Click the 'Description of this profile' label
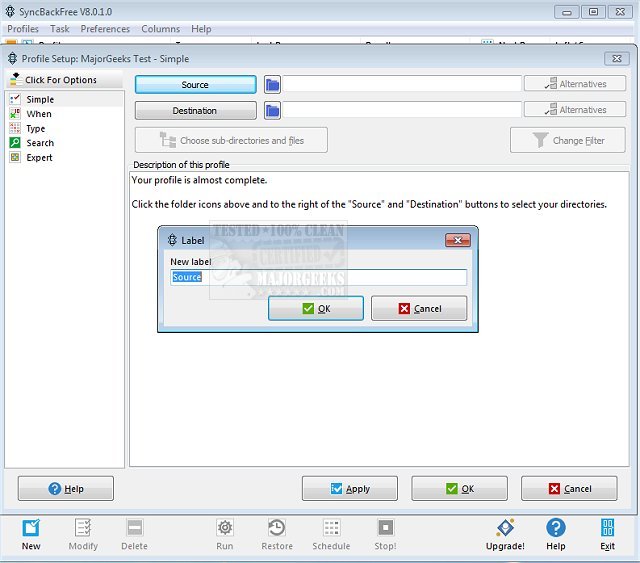640x563 pixels. point(181,165)
